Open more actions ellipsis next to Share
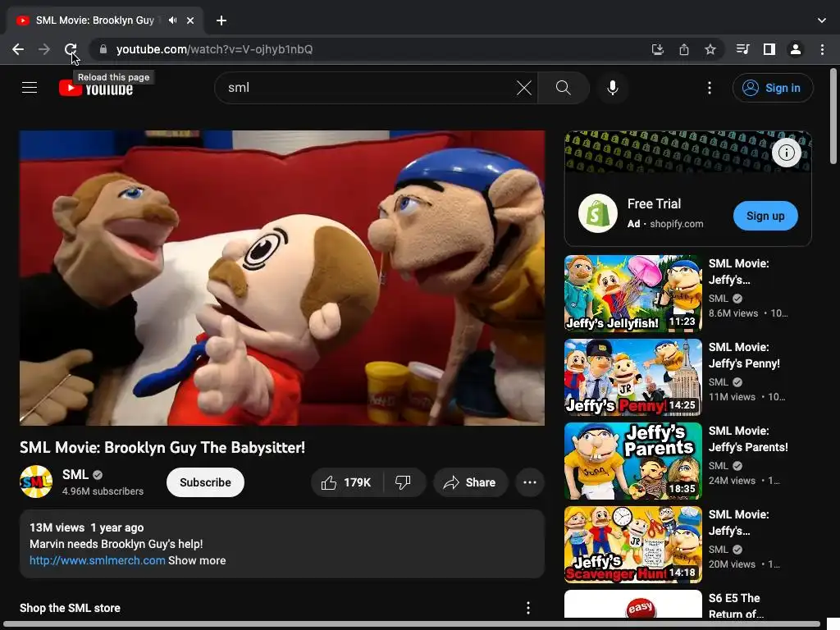The width and height of the screenshot is (840, 630). click(x=530, y=482)
